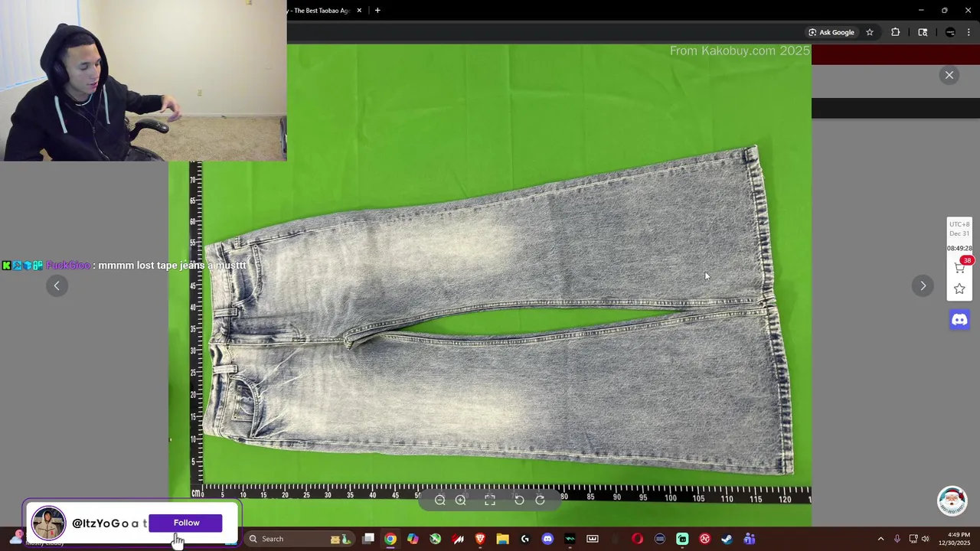Screen dimensions: 980x551
Task: Open fullscreen view of the photo
Action: pos(490,500)
